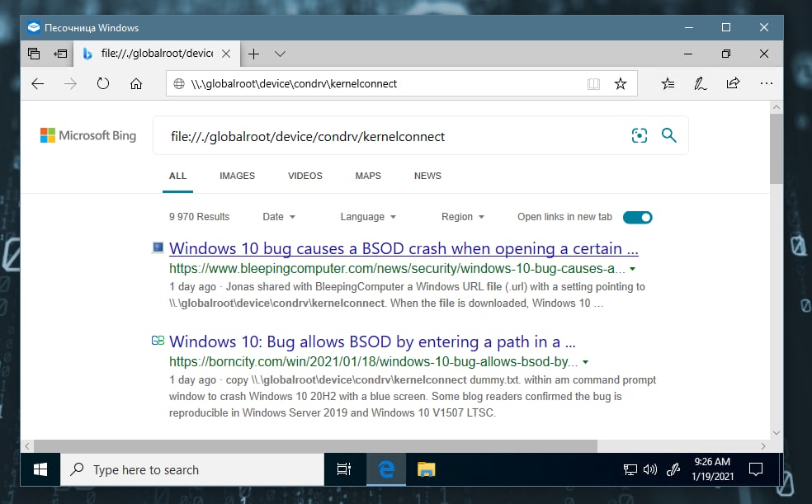Screen dimensions: 812x504
Task: Switch to the MAPS tab
Action: (x=368, y=176)
